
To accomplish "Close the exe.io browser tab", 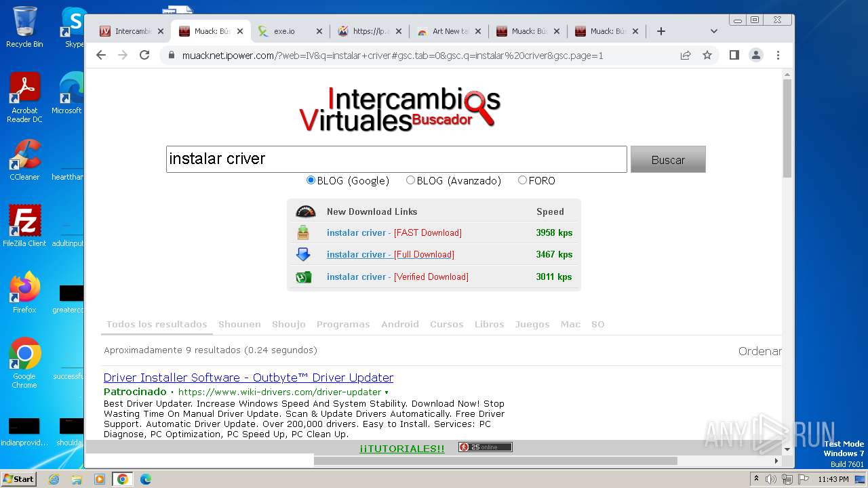I will point(319,31).
